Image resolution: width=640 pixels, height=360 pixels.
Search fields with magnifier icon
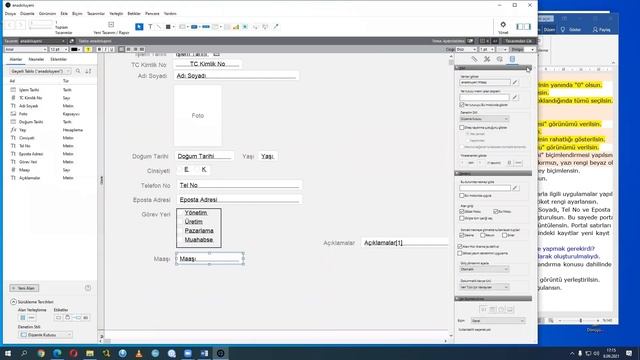(x=78, y=71)
